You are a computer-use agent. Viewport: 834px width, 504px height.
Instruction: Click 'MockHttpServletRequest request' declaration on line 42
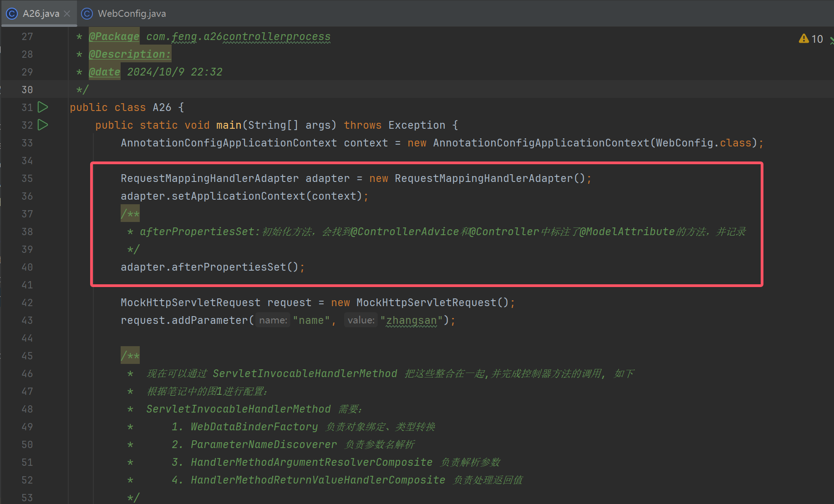(216, 302)
